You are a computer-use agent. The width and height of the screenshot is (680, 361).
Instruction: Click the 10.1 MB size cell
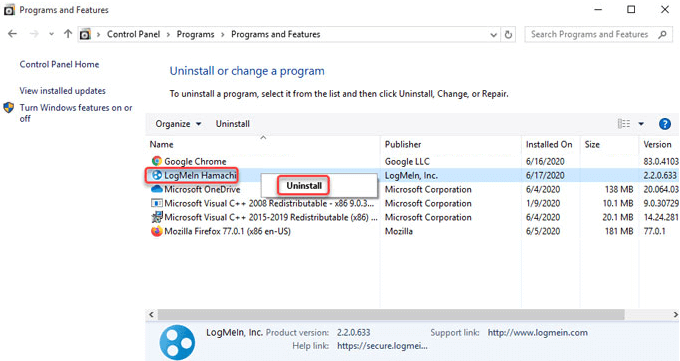[x=618, y=203]
